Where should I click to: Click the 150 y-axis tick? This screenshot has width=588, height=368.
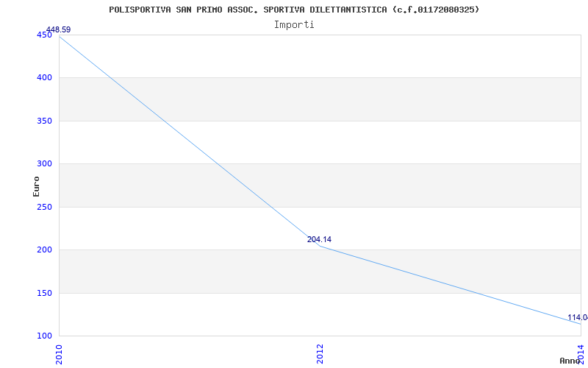tap(44, 293)
